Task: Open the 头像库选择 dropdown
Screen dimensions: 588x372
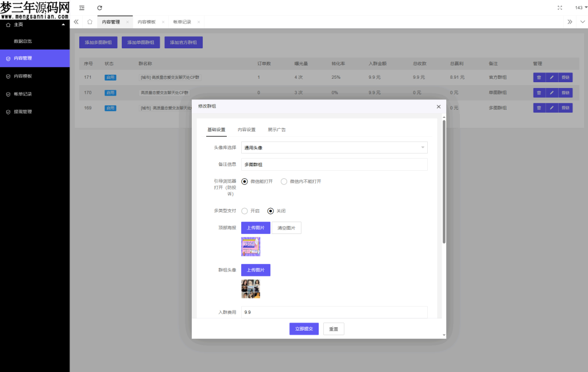Action: point(334,148)
